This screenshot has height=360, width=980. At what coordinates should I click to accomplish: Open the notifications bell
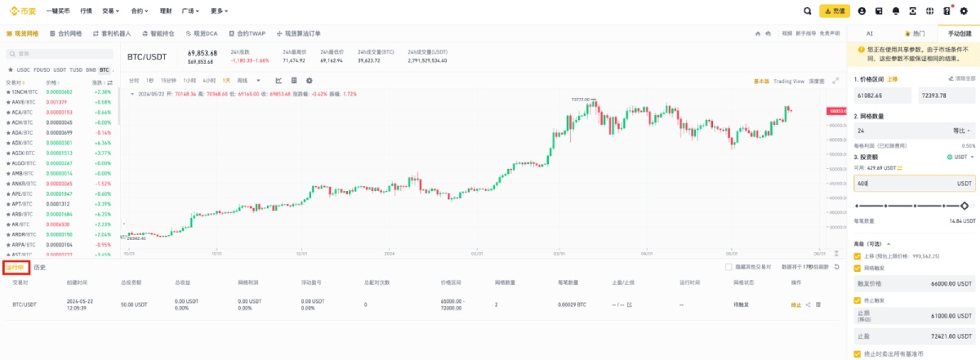click(x=896, y=11)
